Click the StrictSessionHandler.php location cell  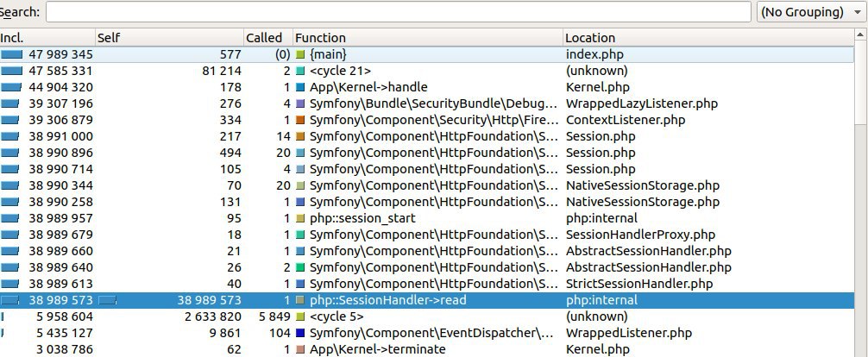click(639, 284)
